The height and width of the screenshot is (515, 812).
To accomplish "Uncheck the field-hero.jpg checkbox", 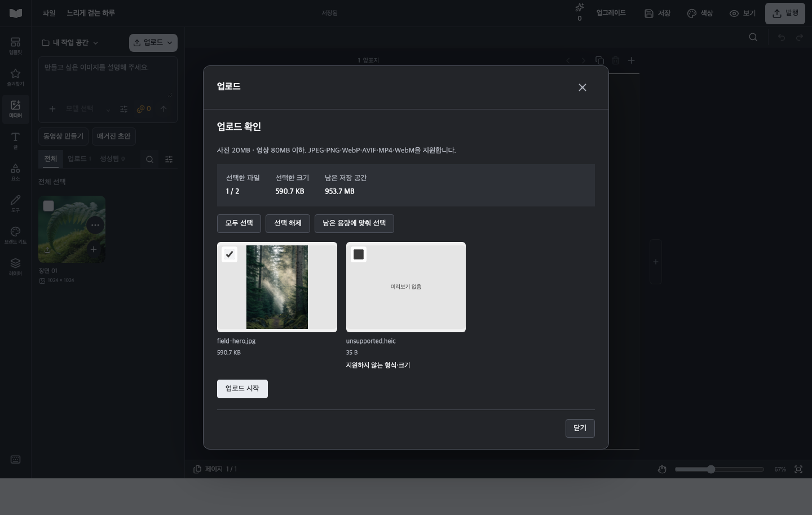I will (x=230, y=254).
